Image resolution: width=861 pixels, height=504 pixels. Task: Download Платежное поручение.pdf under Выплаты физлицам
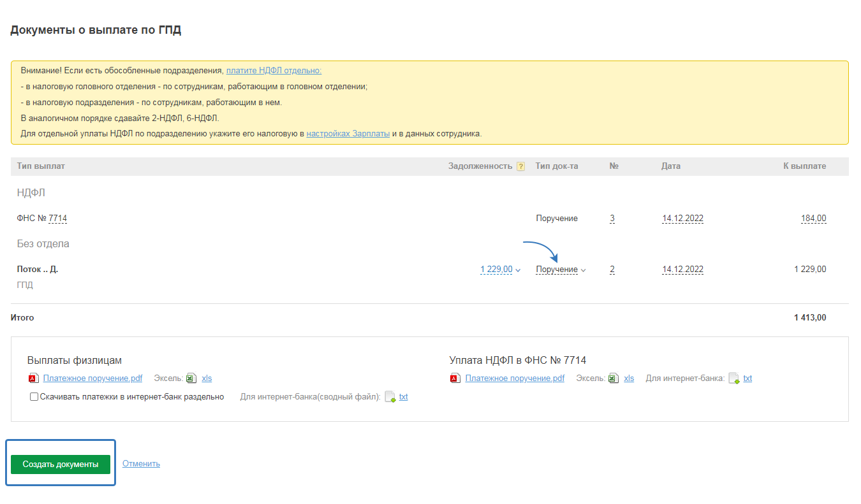[x=92, y=378]
